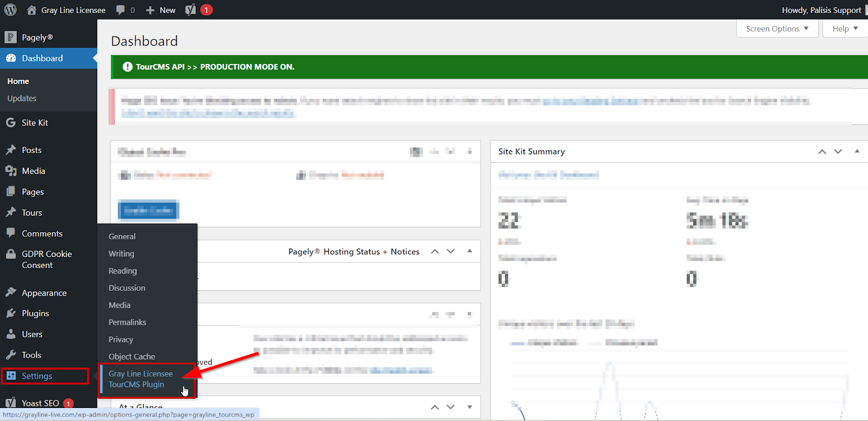Click the TourCMS API PRODUCTION MODE ON text
Image resolution: width=868 pixels, height=421 pixels.
pos(215,67)
